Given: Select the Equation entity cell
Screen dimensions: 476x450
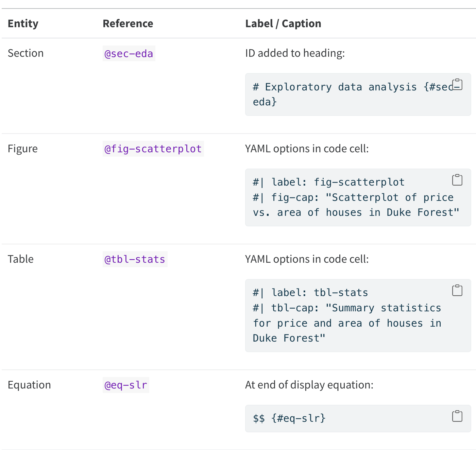Looking at the screenshot, I should pos(29,385).
